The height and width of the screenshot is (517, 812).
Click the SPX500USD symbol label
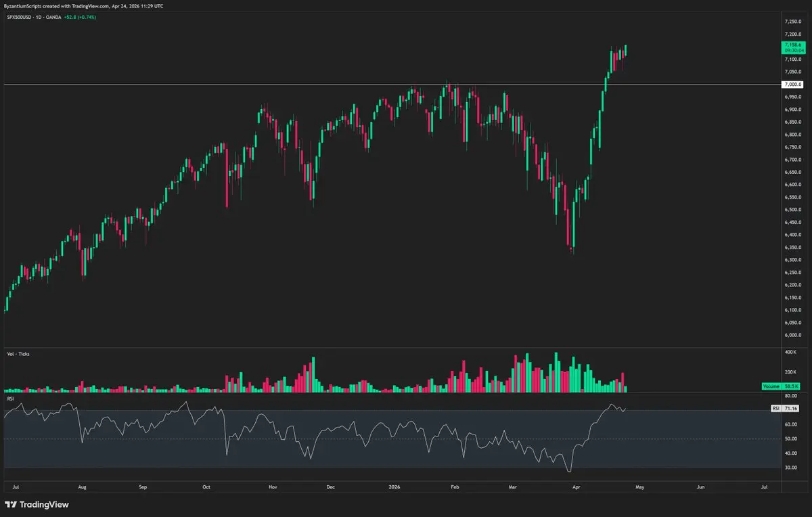(20, 17)
